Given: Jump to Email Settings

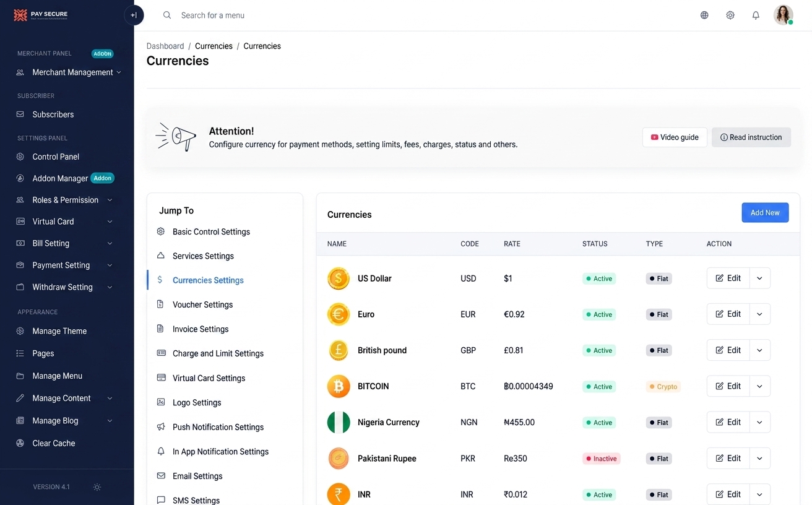Looking at the screenshot, I should pos(197,476).
